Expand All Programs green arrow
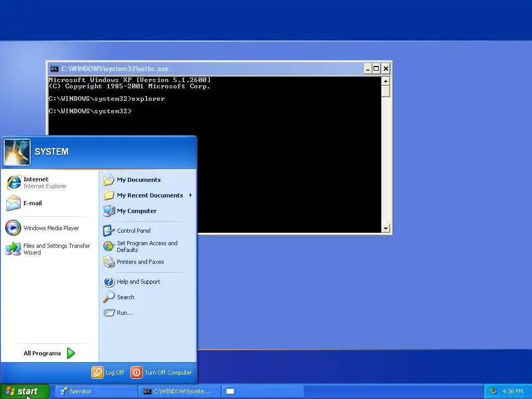 click(71, 353)
